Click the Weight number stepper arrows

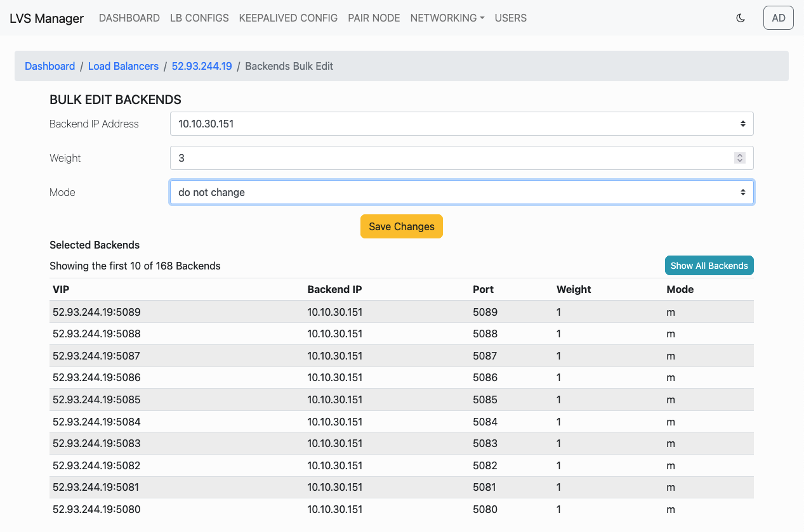pos(740,158)
